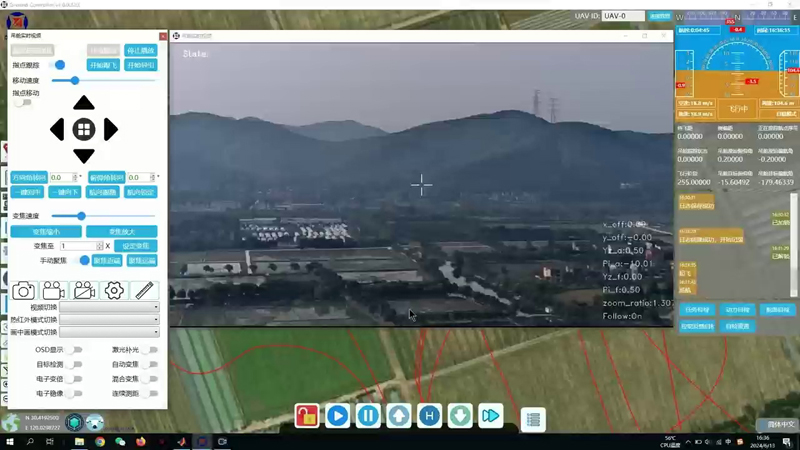Enable the 指点移动 switch
800x450 pixels.
(22, 103)
